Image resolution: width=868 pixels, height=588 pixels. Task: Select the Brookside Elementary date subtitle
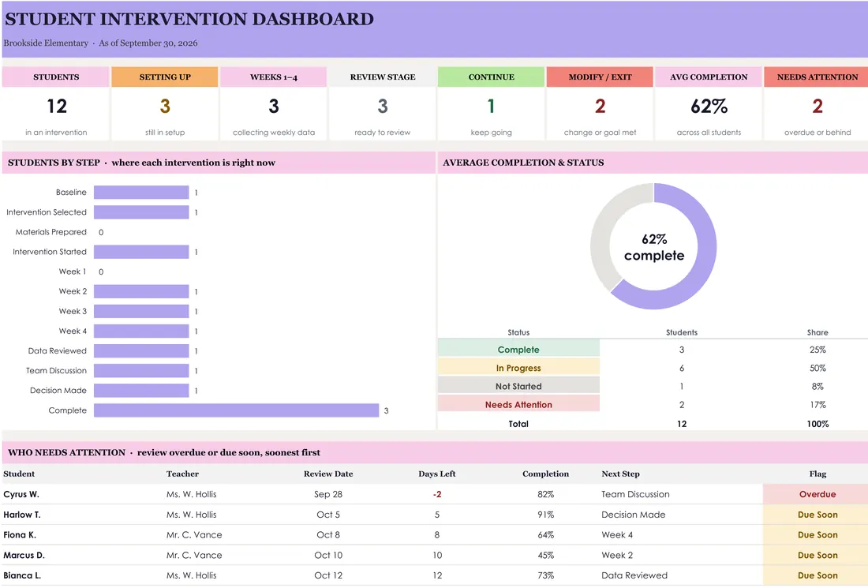100,43
